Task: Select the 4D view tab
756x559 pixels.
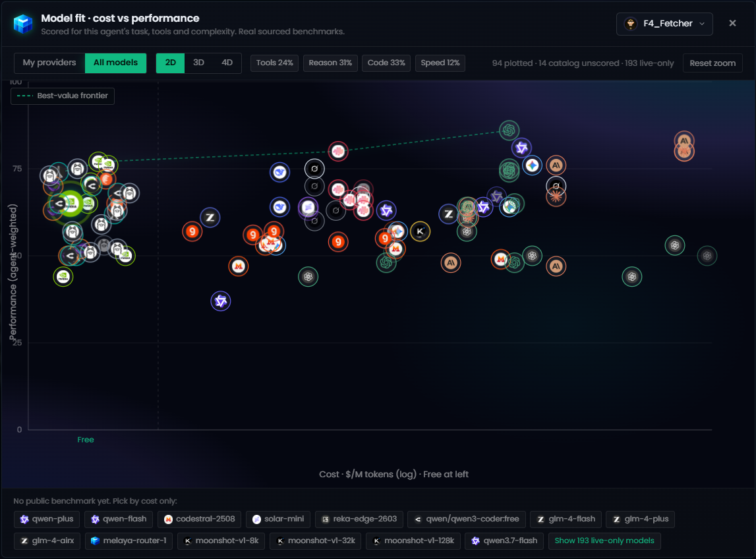Action: coord(227,63)
